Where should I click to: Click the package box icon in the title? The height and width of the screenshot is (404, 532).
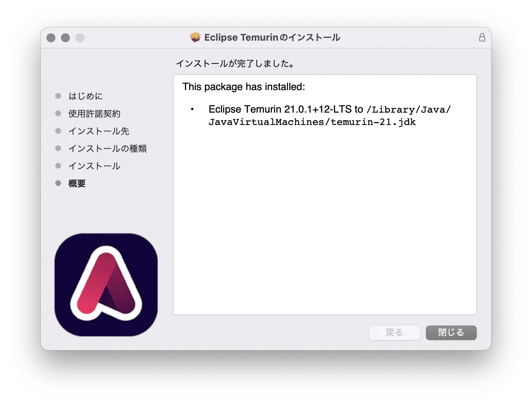[x=196, y=37]
